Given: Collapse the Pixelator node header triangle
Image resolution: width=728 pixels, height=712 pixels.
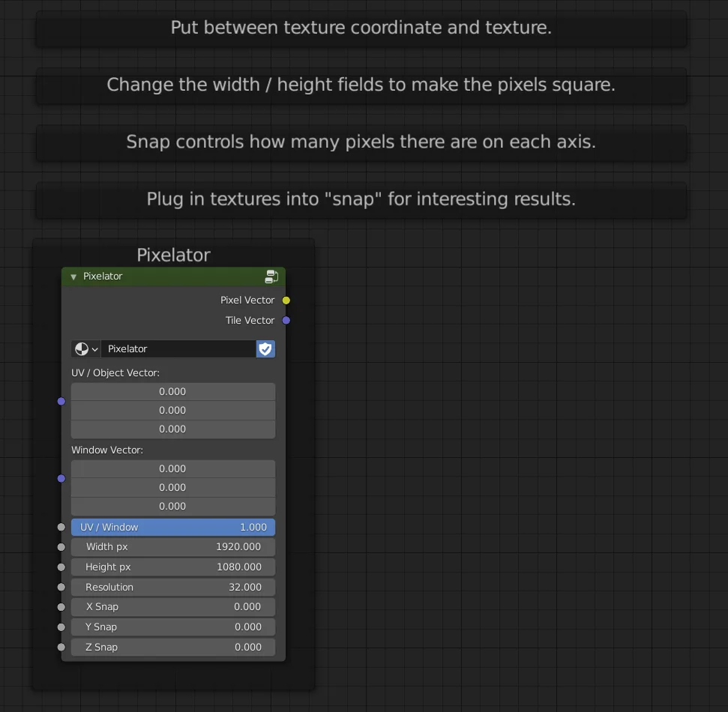Looking at the screenshot, I should 73,276.
